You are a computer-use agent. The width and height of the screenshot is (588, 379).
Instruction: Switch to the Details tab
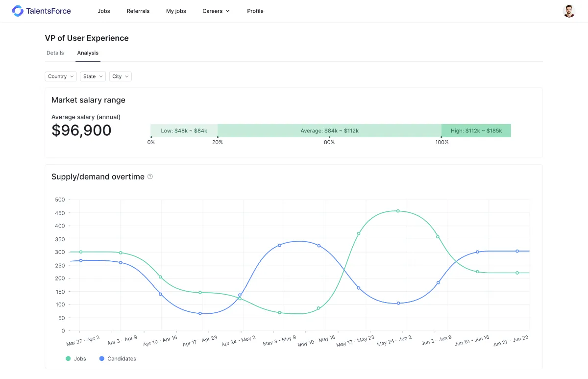tap(55, 53)
